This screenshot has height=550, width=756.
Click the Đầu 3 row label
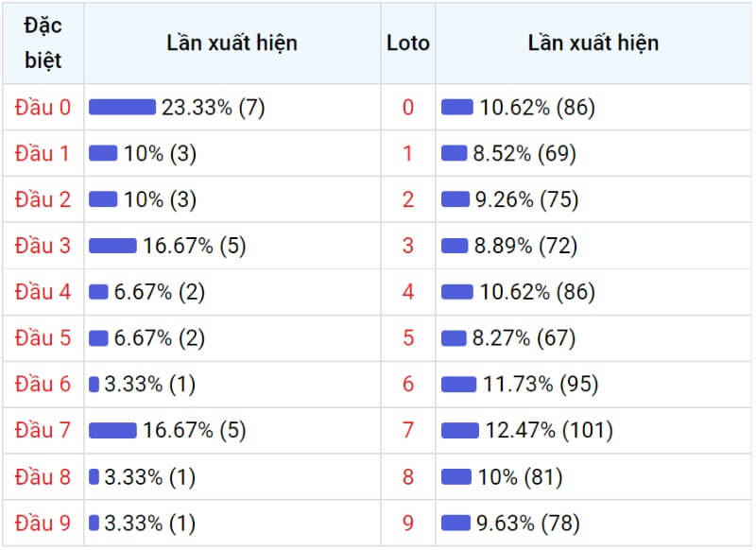pos(43,246)
